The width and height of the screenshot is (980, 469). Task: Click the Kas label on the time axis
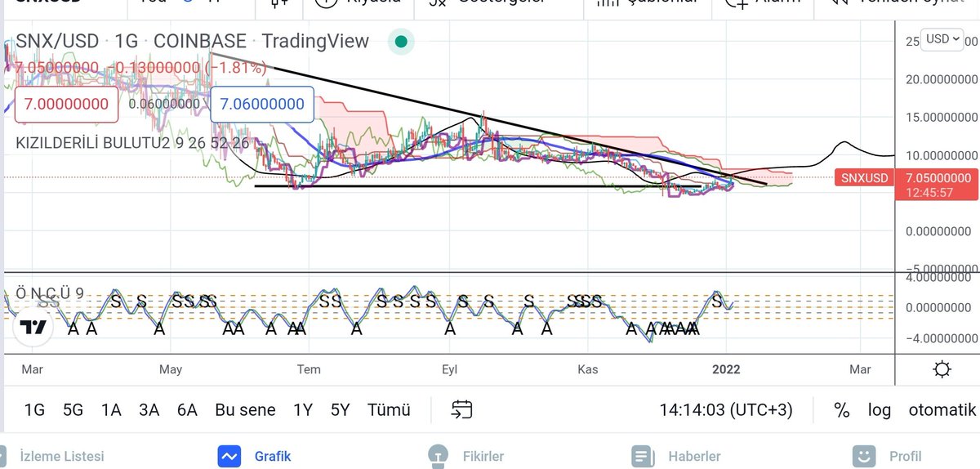tap(588, 369)
